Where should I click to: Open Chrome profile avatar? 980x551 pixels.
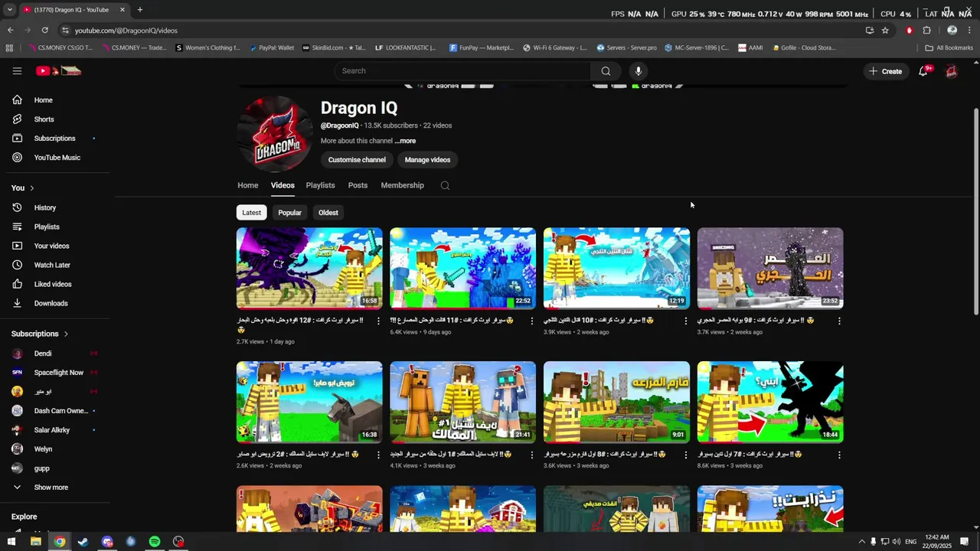tap(952, 31)
